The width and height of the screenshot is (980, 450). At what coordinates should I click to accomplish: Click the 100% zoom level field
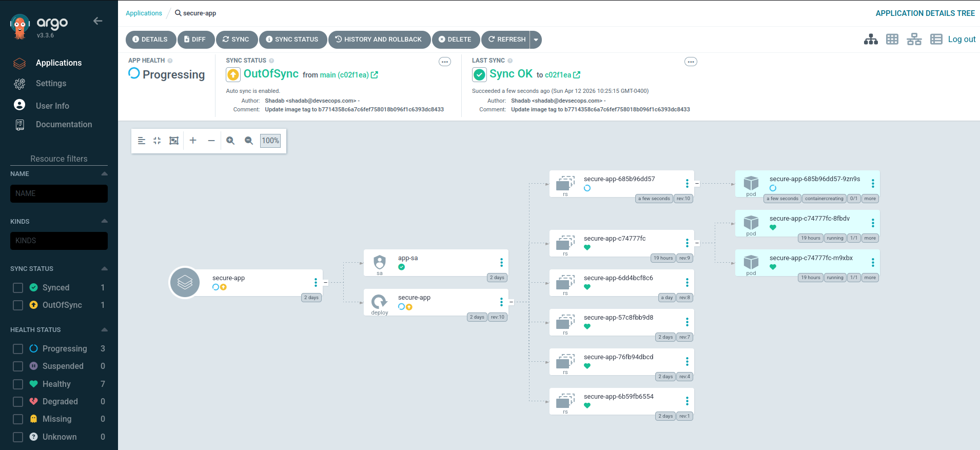pyautogui.click(x=270, y=141)
